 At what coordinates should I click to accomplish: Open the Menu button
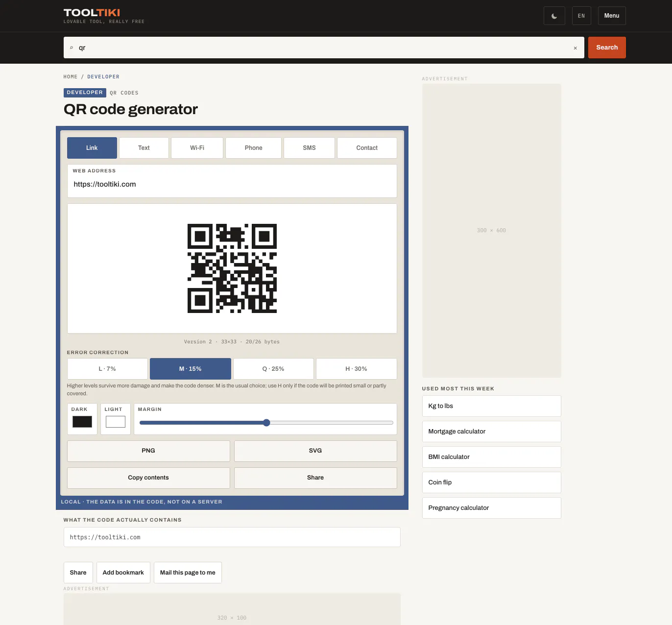612,16
